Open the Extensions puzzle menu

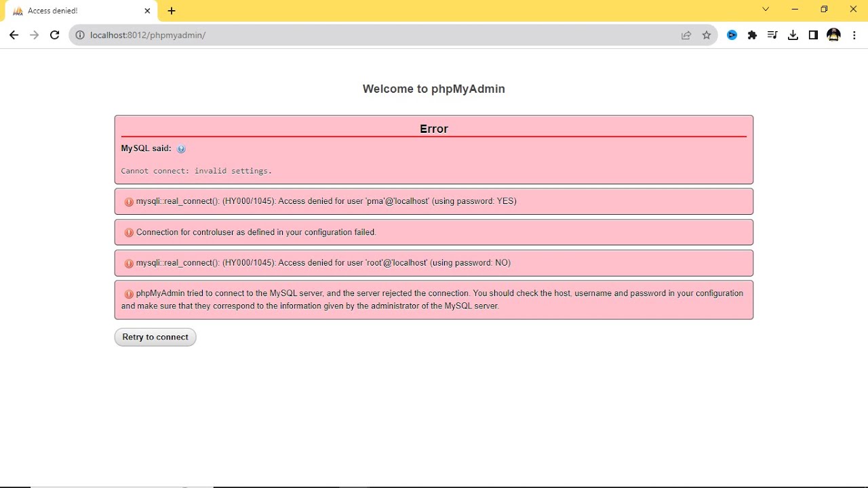pos(752,35)
